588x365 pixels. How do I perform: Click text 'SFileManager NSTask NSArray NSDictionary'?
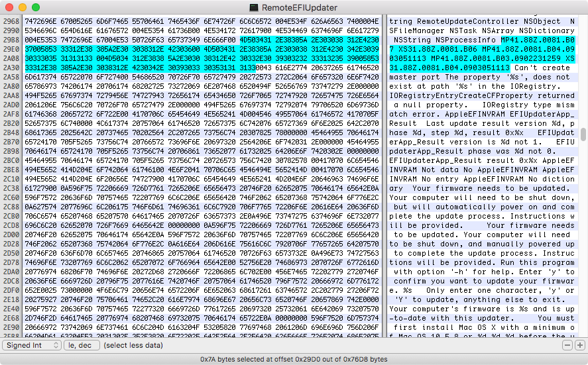point(481,30)
